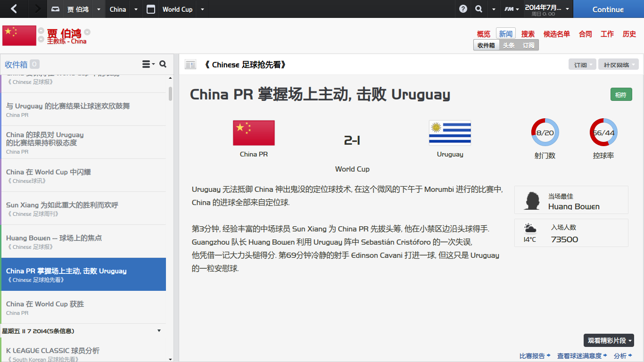The height and width of the screenshot is (362, 644).
Task: Expand the 观看精彩片段 dropdown
Action: point(609,340)
